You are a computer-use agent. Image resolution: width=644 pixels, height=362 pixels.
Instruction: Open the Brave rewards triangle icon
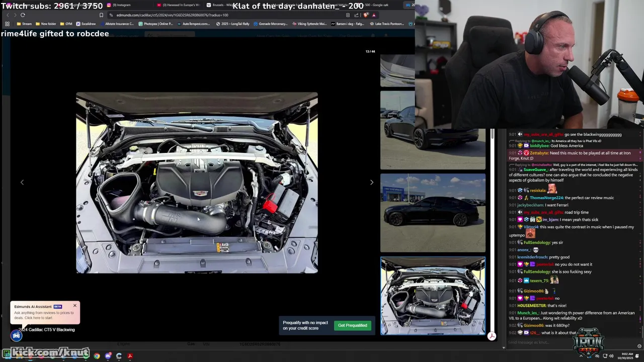coord(374,15)
